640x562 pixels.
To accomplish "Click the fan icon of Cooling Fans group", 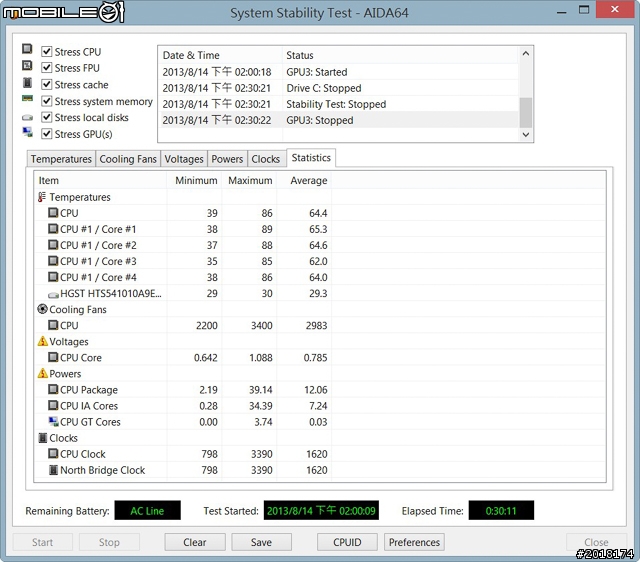I will 42,309.
